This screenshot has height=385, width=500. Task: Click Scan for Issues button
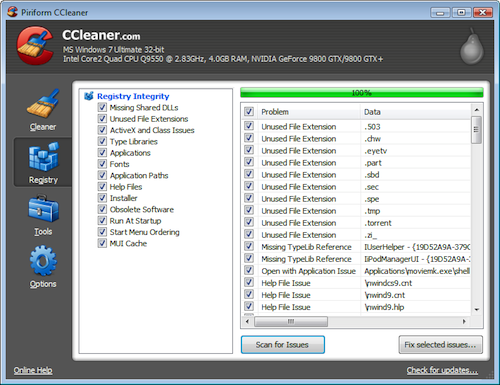pos(283,344)
